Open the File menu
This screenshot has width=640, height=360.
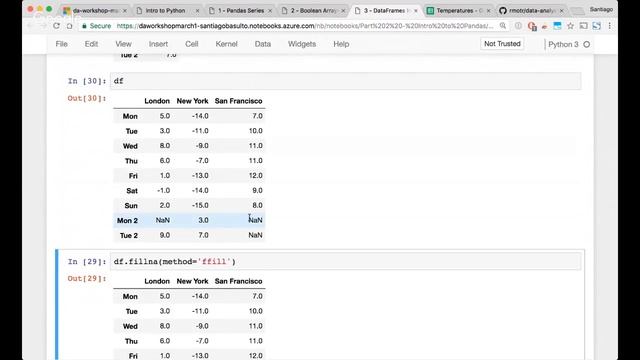(62, 44)
